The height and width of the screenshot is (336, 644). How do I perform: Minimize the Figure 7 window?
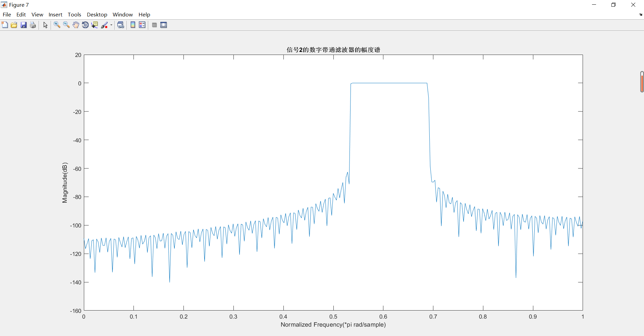click(594, 5)
